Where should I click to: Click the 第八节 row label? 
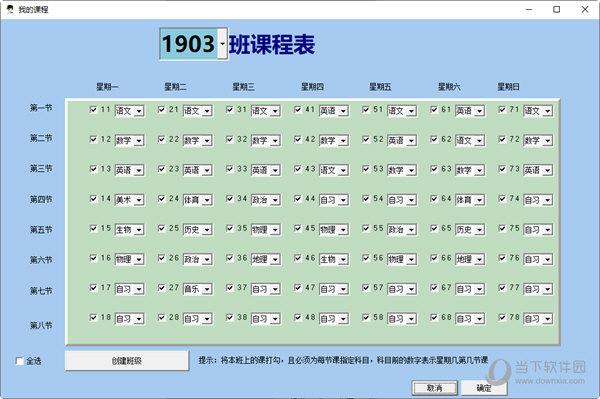[x=41, y=325]
